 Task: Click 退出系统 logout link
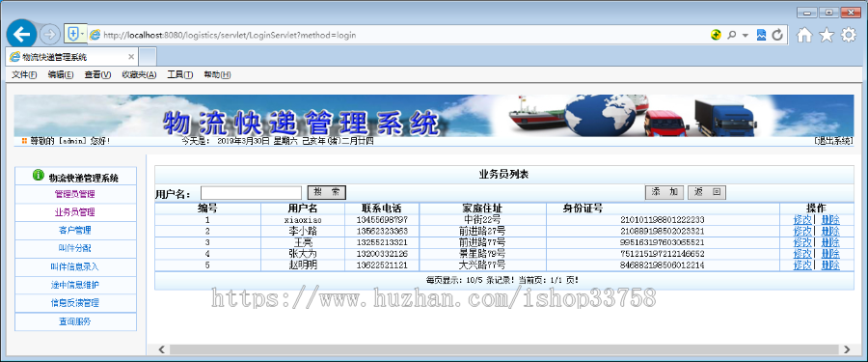coord(833,141)
